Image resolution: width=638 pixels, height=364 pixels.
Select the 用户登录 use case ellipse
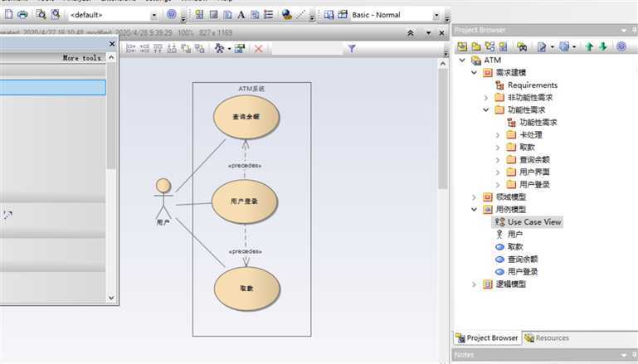tap(245, 201)
